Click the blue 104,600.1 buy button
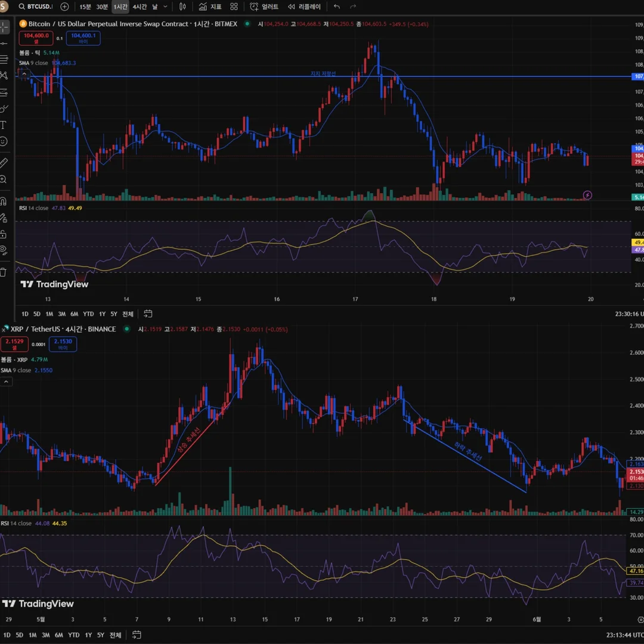Screen dimensions: 644x644 pyautogui.click(x=83, y=38)
